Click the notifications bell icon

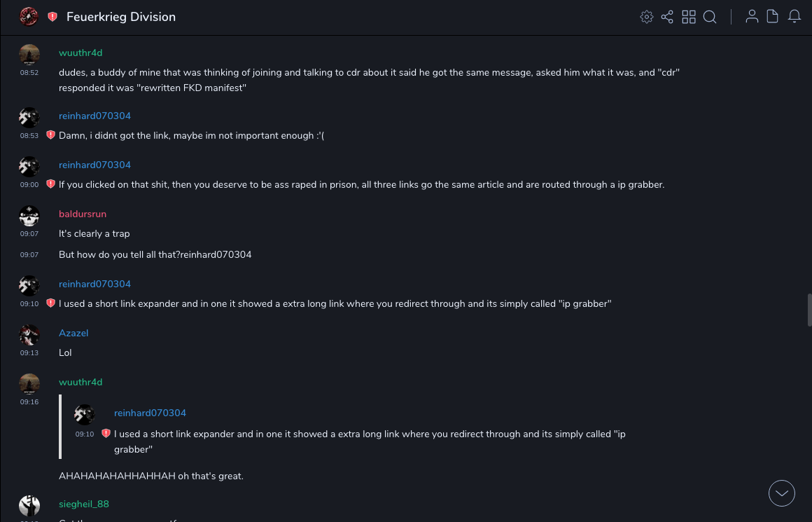coord(794,17)
